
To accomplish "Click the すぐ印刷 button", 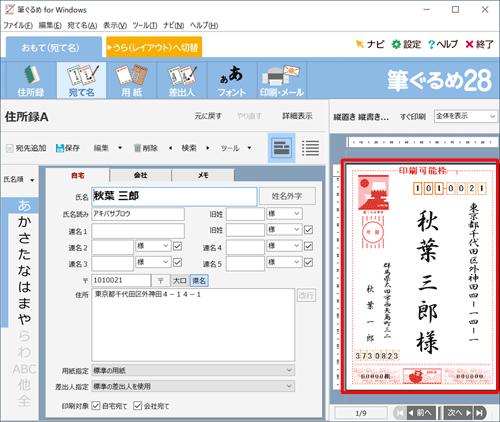I will [x=413, y=116].
